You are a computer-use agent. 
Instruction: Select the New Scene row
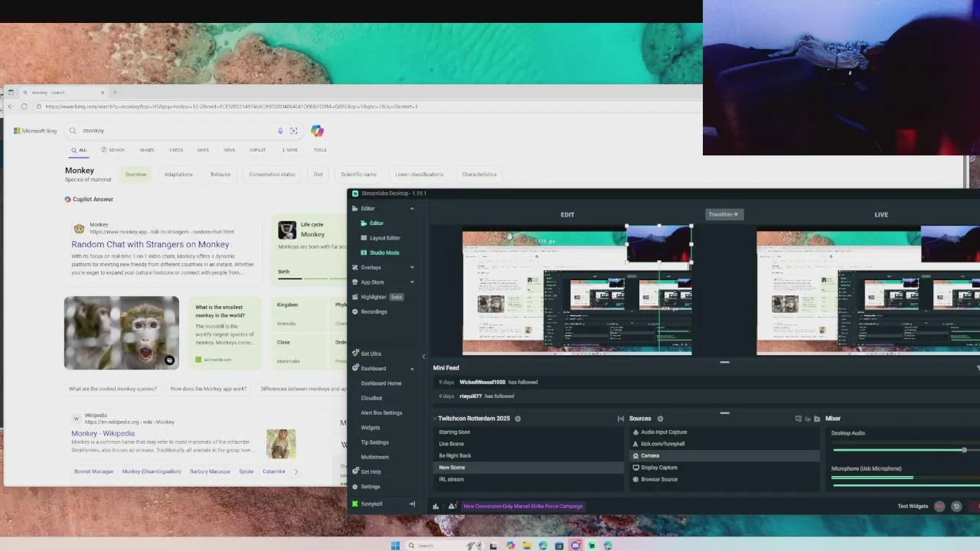(528, 468)
